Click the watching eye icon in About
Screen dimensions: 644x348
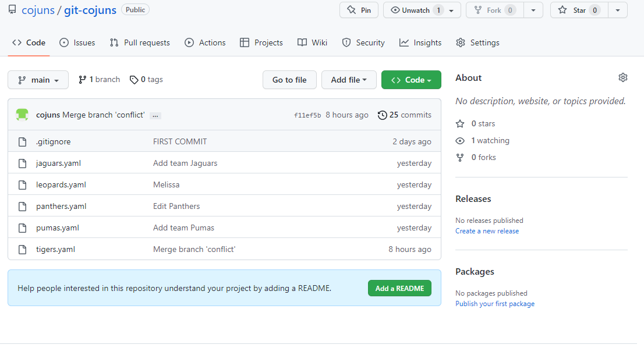click(x=460, y=140)
